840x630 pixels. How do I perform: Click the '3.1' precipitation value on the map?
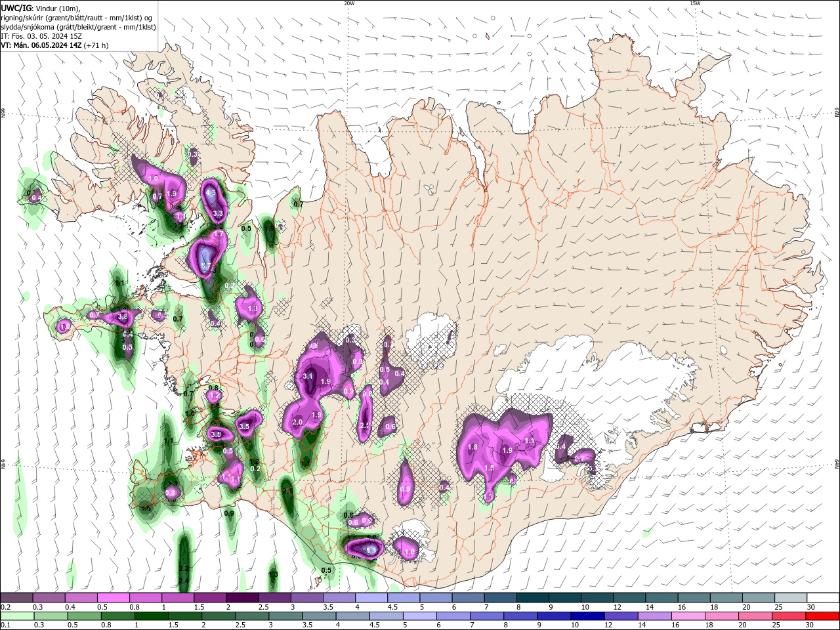pyautogui.click(x=308, y=376)
